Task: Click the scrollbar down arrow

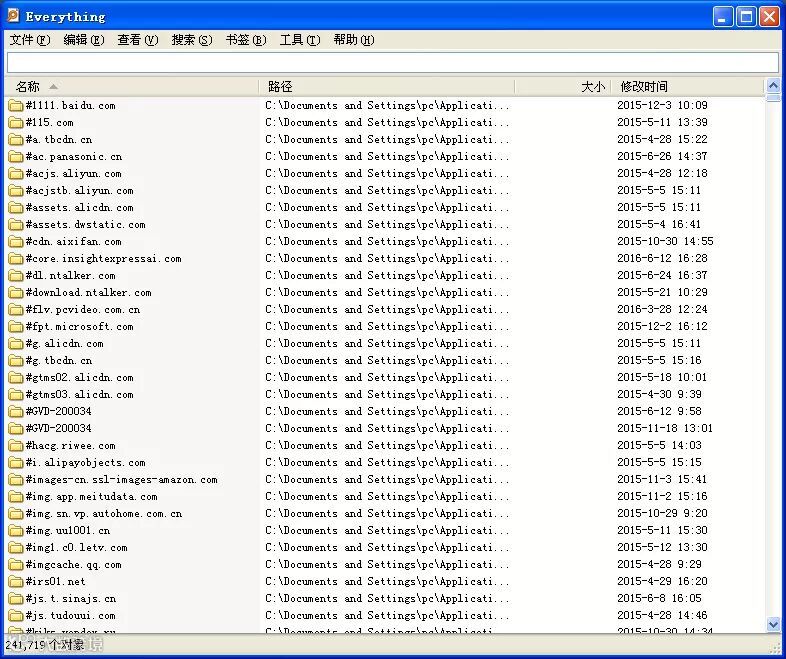Action: [x=773, y=624]
